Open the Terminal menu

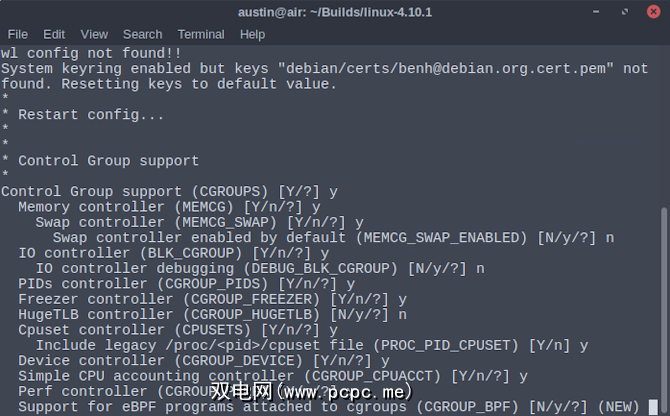(201, 34)
